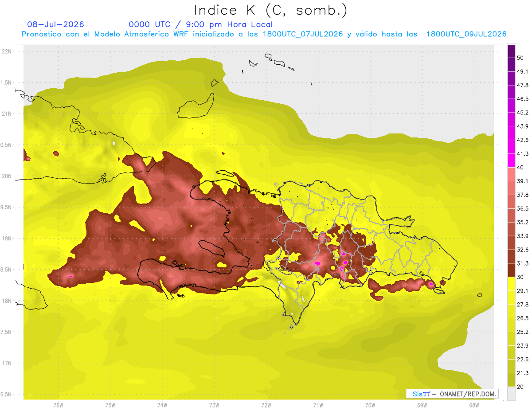Click the colorbar value 45.2
Image resolution: width=532 pixels, height=411 pixels.
522,113
